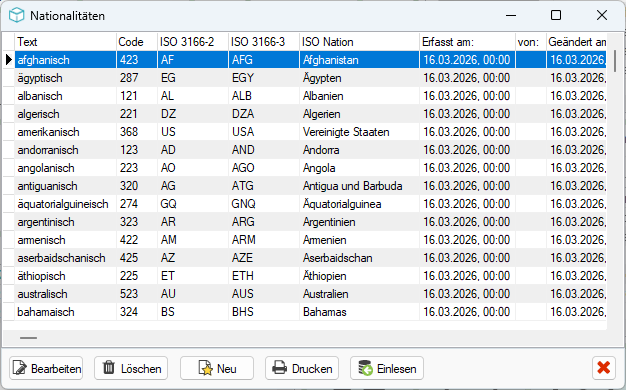
Task: Minimize the Nationalitäten window
Action: tap(511, 15)
